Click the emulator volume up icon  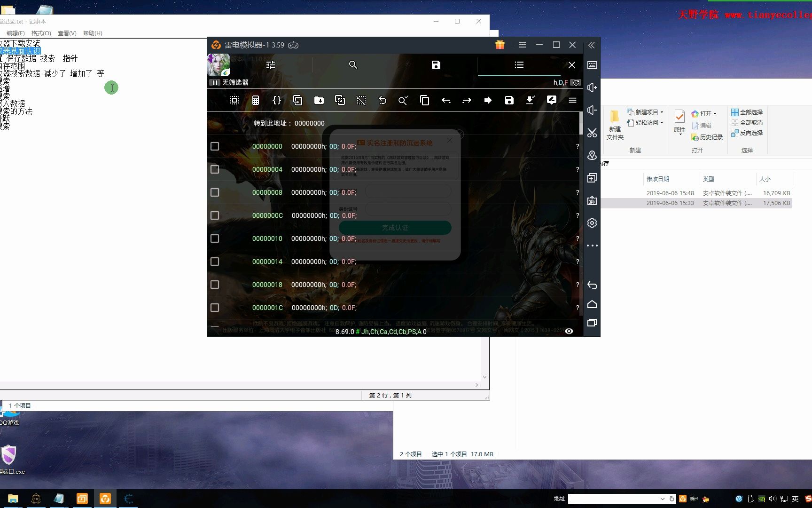592,88
